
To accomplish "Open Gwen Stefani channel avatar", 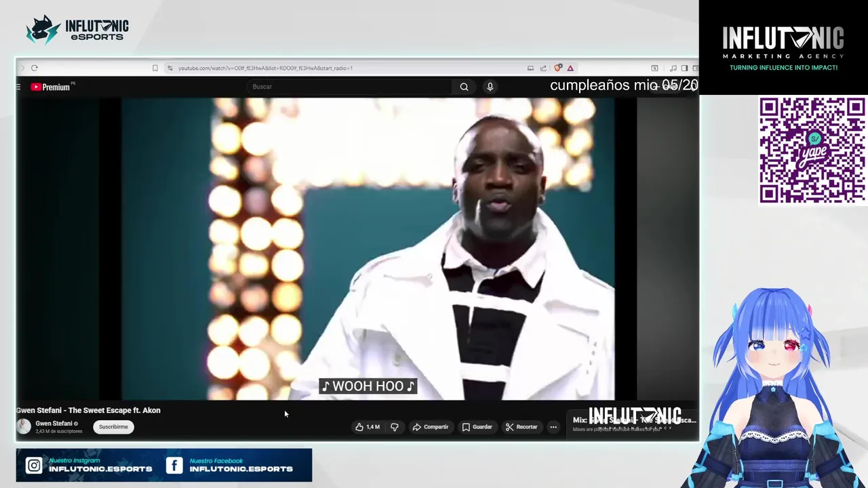I will pos(24,426).
